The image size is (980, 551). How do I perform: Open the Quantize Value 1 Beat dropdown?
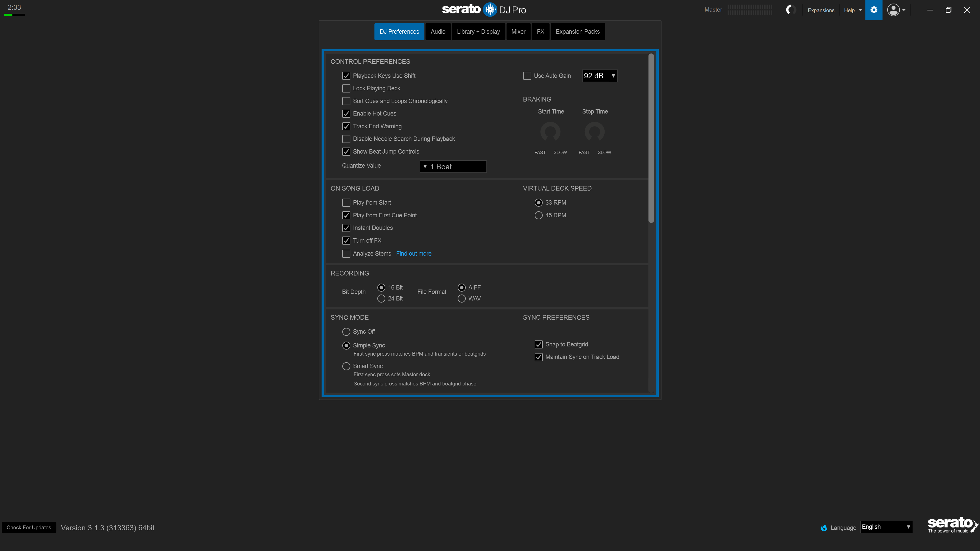[x=453, y=167]
